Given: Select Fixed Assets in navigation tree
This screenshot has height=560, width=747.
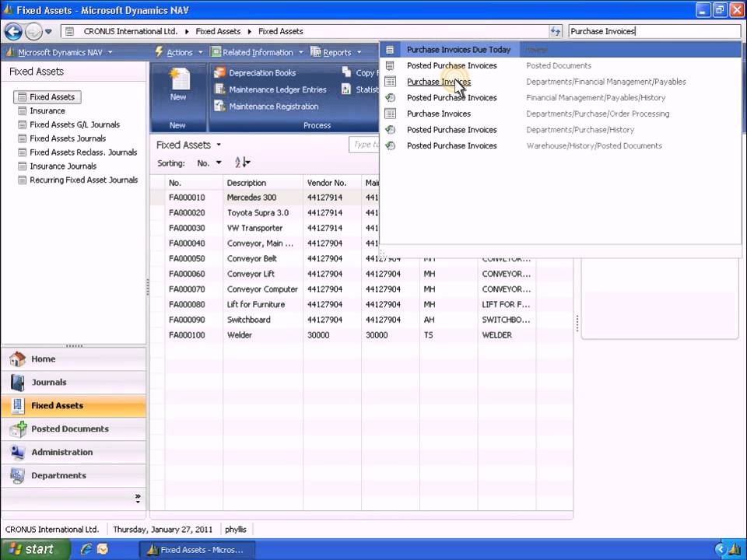Looking at the screenshot, I should [x=47, y=97].
